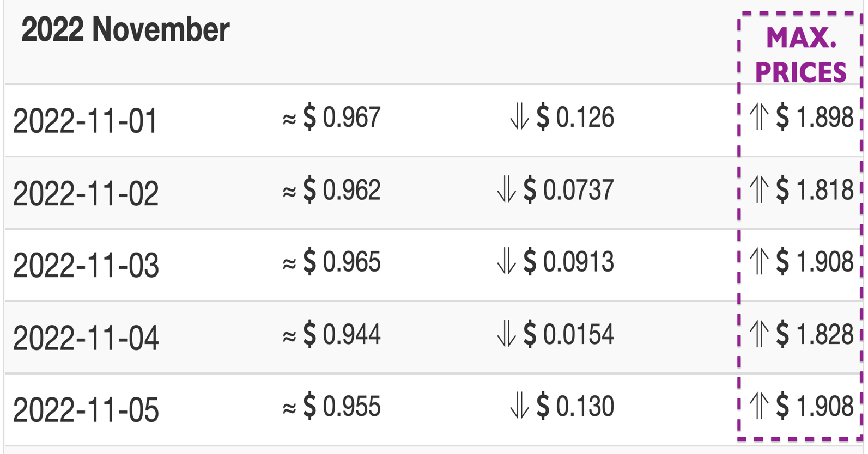Select the 2022 November heading

point(125,29)
